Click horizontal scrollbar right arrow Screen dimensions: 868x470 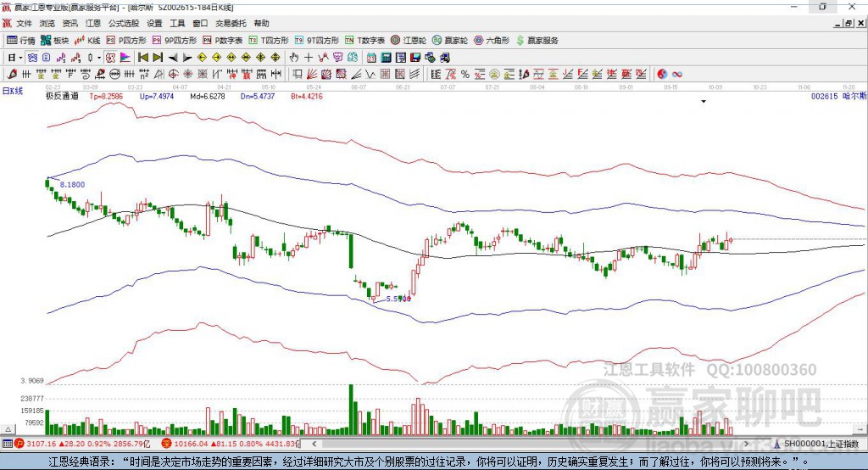point(746,444)
